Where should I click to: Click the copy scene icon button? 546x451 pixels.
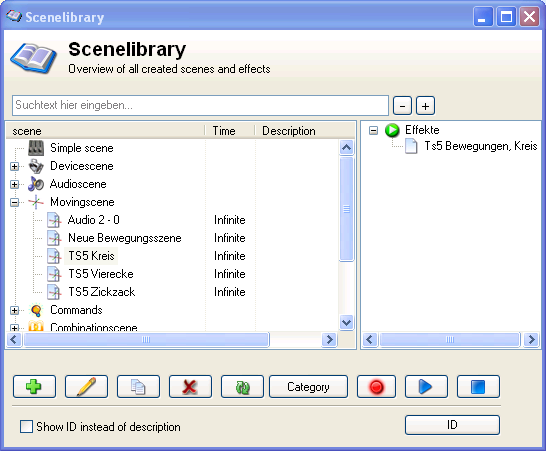pyautogui.click(x=138, y=387)
